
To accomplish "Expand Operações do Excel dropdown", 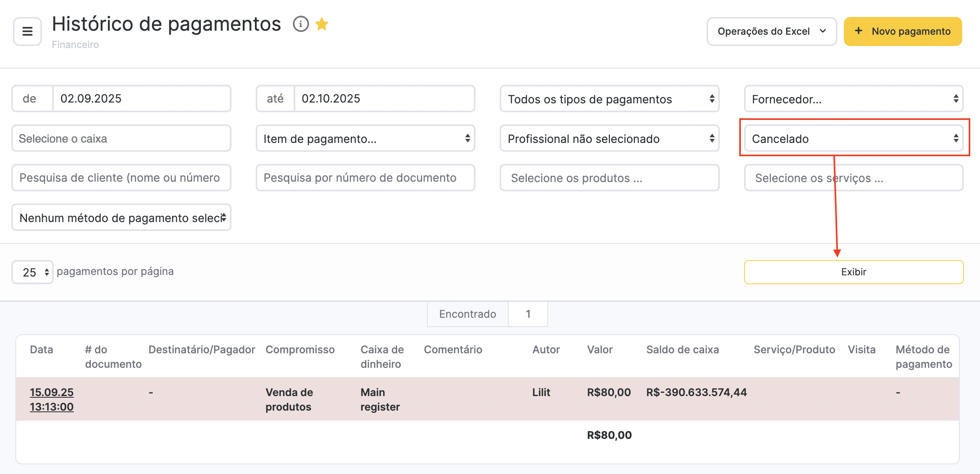I will coord(771,31).
